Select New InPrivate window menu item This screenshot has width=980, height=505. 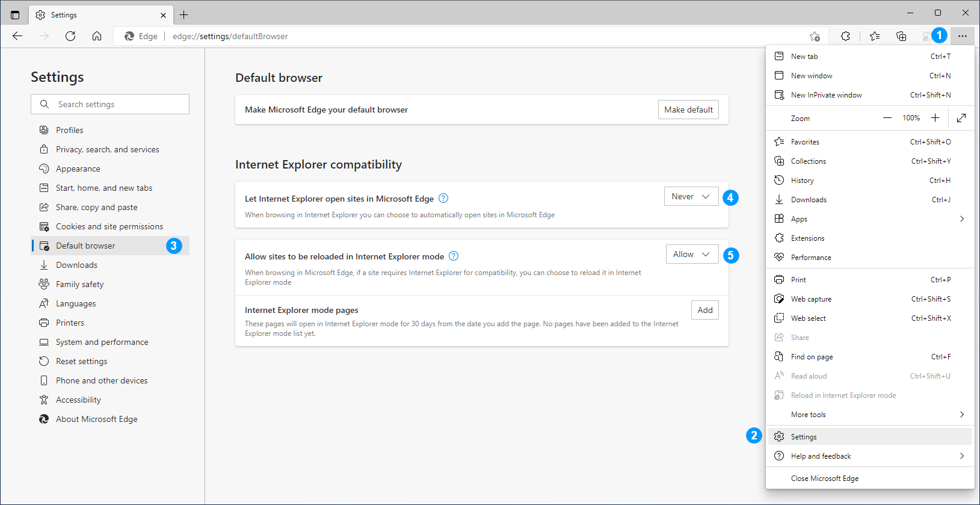click(826, 95)
